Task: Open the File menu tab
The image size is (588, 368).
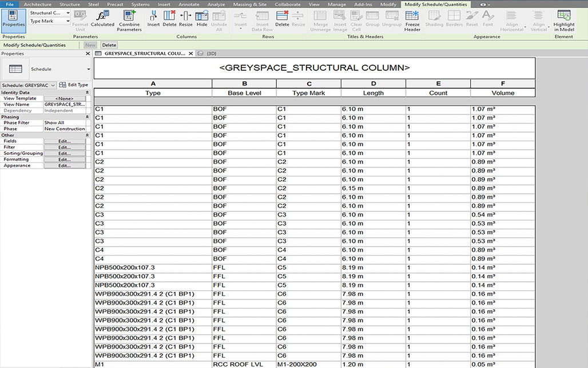Action: 9,4
